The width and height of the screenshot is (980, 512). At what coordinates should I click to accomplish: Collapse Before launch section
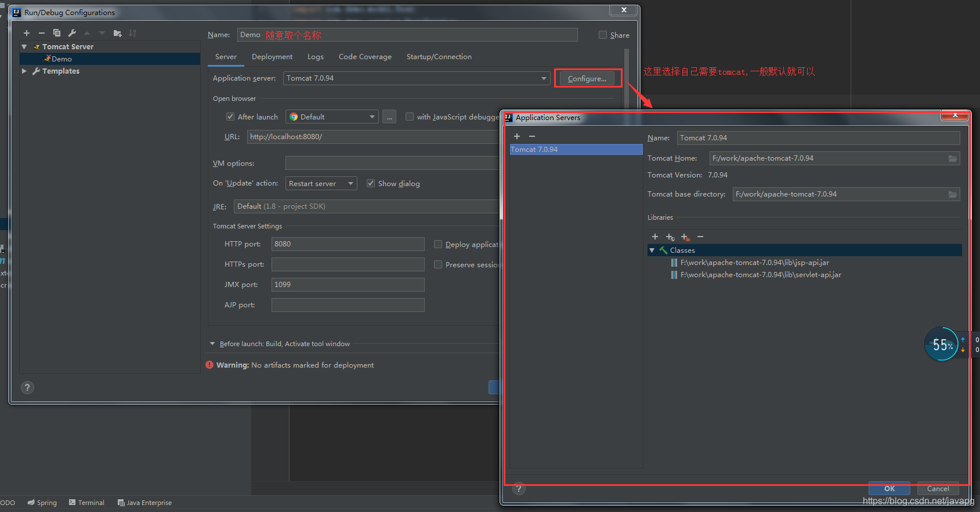pyautogui.click(x=212, y=344)
